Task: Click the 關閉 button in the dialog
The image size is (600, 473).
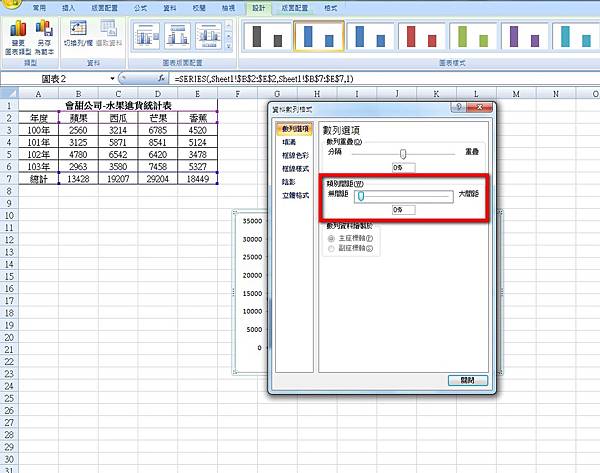Action: 468,380
